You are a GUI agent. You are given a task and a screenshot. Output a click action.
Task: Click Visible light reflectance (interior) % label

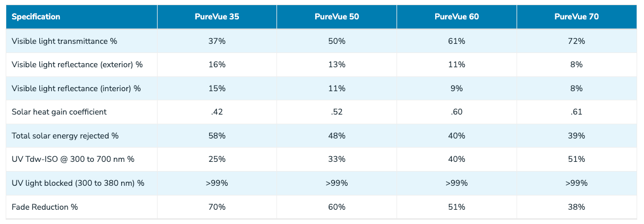tap(76, 88)
